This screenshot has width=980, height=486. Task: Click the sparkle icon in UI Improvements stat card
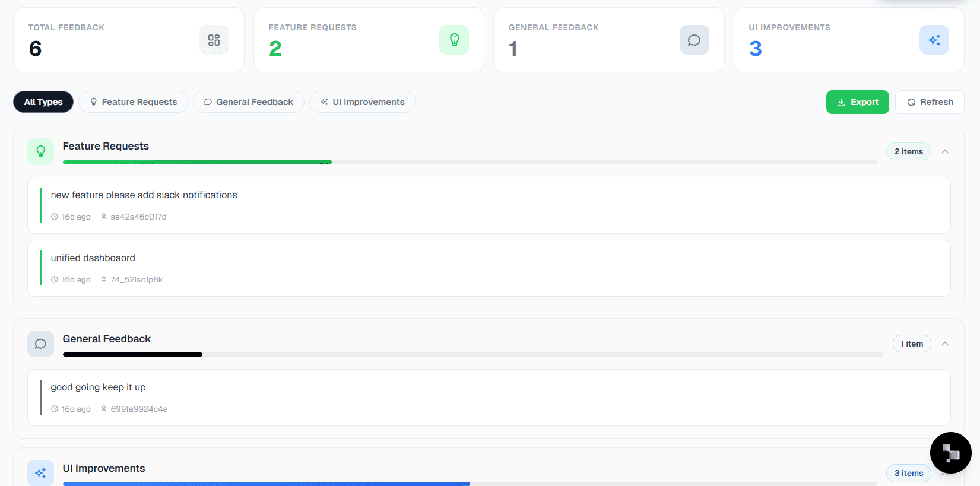(934, 40)
